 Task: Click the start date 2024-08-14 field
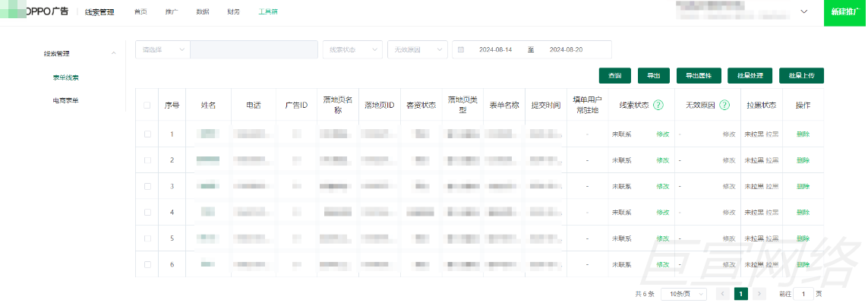[x=495, y=49]
